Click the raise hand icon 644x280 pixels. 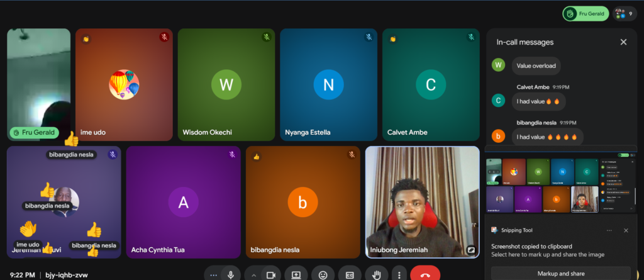376,275
